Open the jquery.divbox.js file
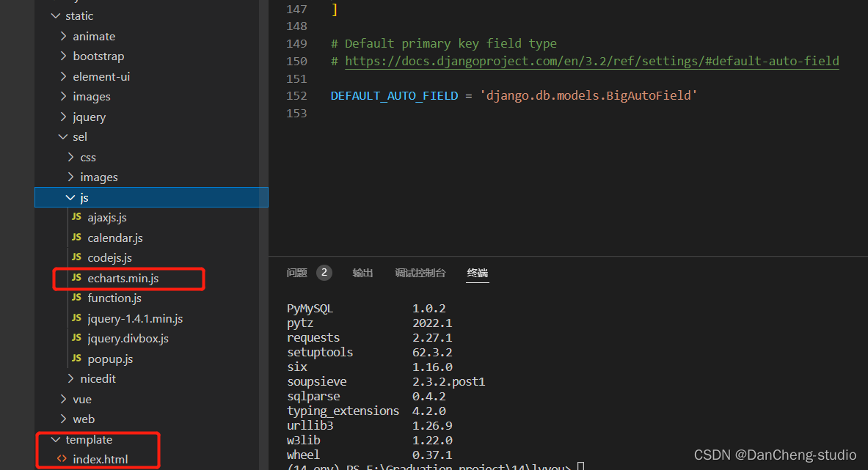Screen dimensions: 868x470 pos(128,339)
